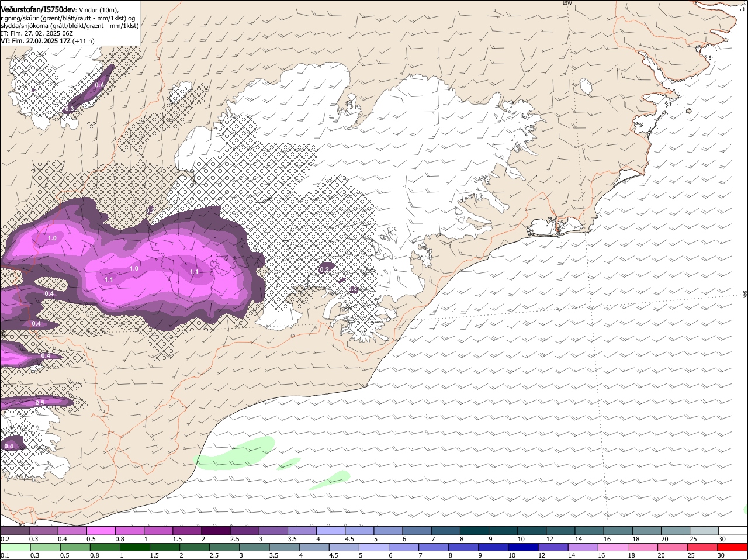Image resolution: width=748 pixels, height=560 pixels.
Task: Pick the dark mauve 0.2 swatch in the snow legend
Action: 15,531
